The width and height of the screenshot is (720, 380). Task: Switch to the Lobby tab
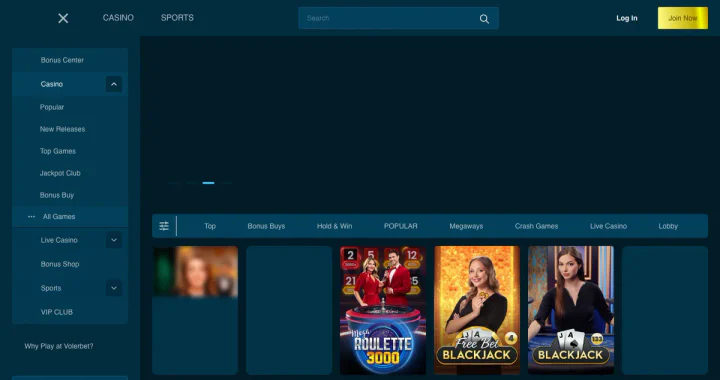pos(668,226)
